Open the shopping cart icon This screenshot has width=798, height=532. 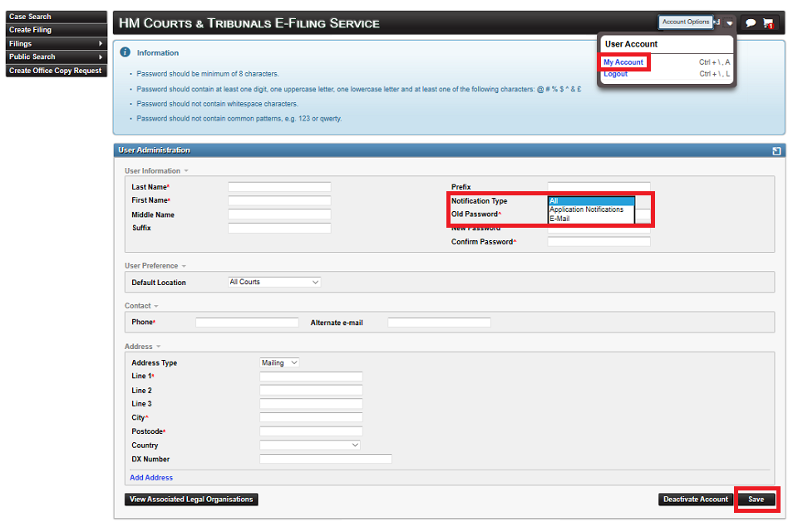point(767,22)
